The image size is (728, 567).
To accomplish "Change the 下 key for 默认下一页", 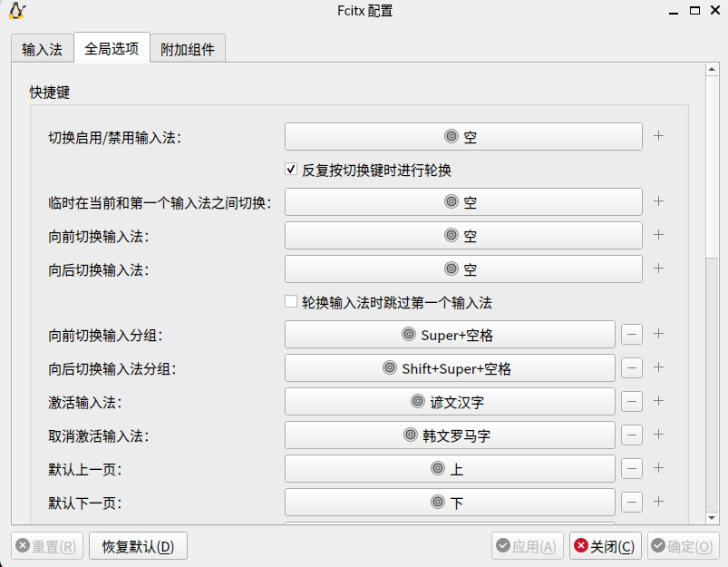I will [450, 502].
